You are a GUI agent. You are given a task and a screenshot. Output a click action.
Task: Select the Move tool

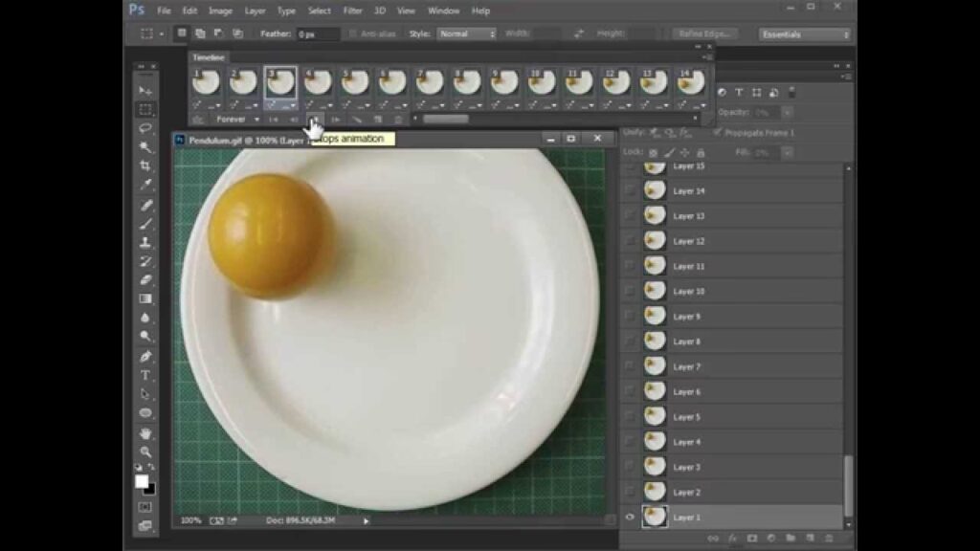point(145,91)
